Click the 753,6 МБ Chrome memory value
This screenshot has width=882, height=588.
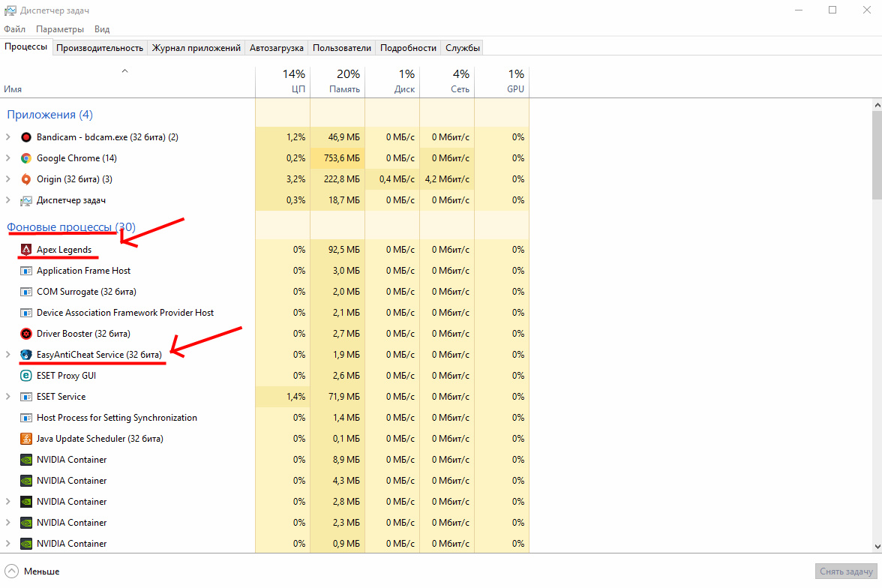pos(342,158)
